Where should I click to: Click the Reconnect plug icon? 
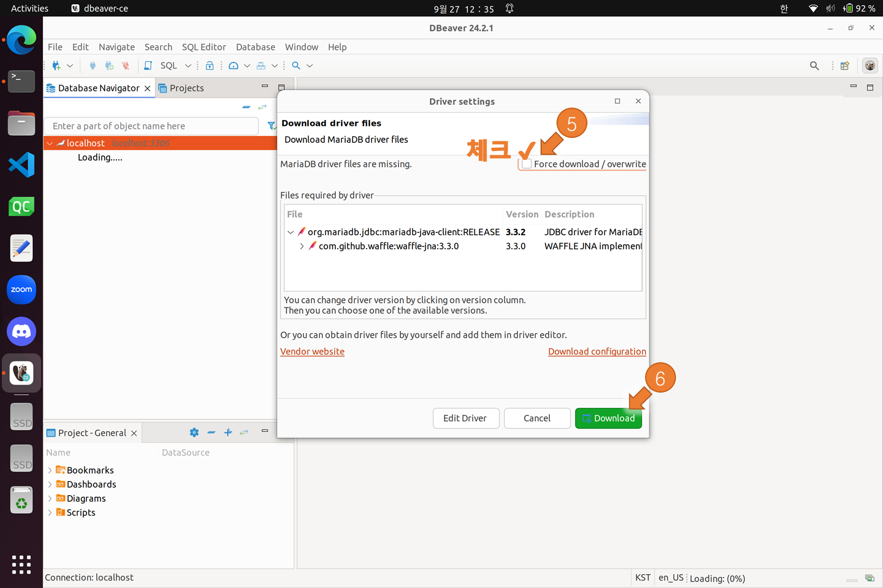(x=109, y=66)
